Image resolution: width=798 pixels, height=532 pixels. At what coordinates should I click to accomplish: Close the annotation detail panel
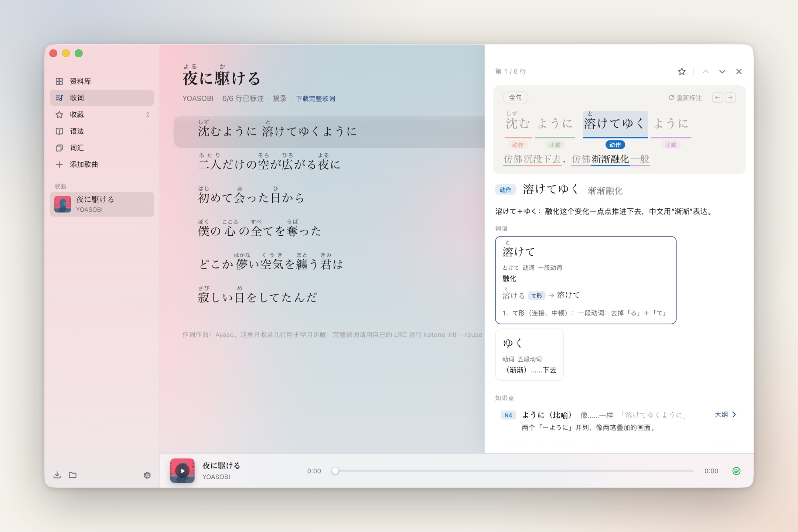739,72
